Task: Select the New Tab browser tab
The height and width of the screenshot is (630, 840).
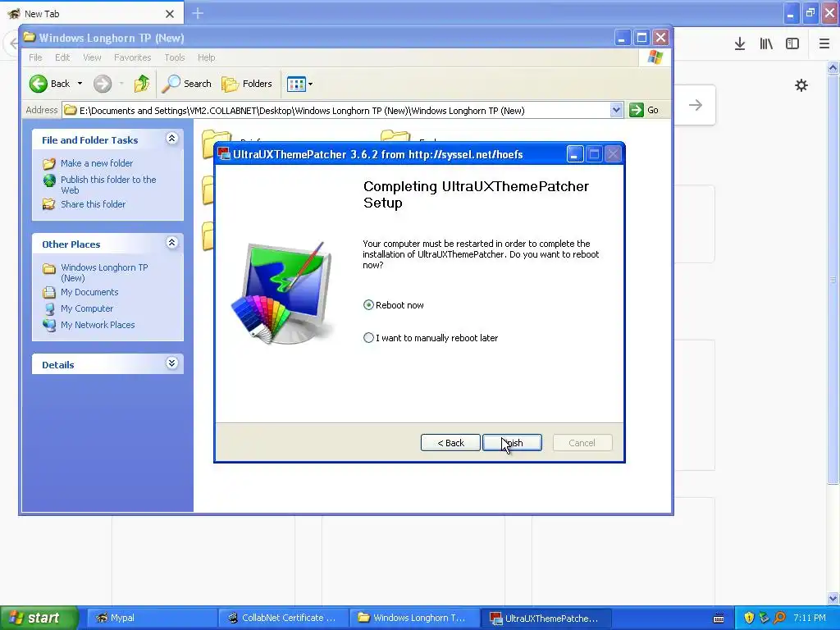Action: coord(91,13)
